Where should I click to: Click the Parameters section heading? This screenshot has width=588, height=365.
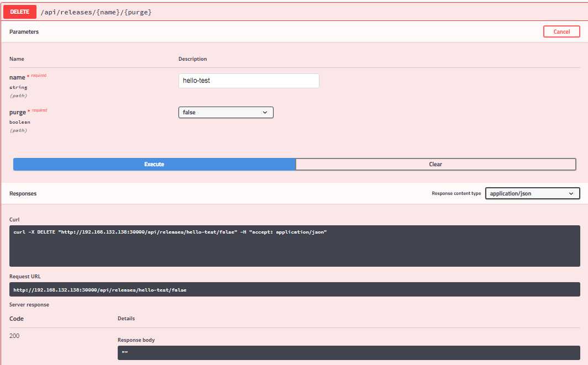tap(24, 32)
